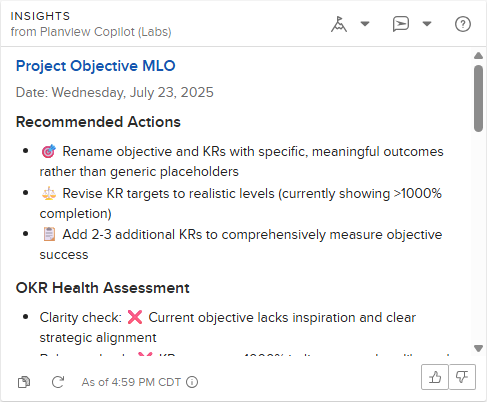Copy insights with the clipboard icon

tap(24, 382)
